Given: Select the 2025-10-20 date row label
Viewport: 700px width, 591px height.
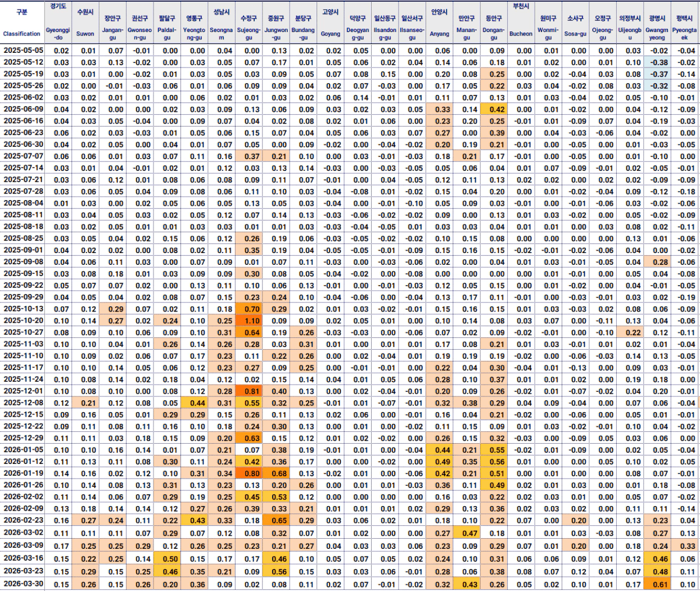Looking at the screenshot, I should [x=23, y=321].
